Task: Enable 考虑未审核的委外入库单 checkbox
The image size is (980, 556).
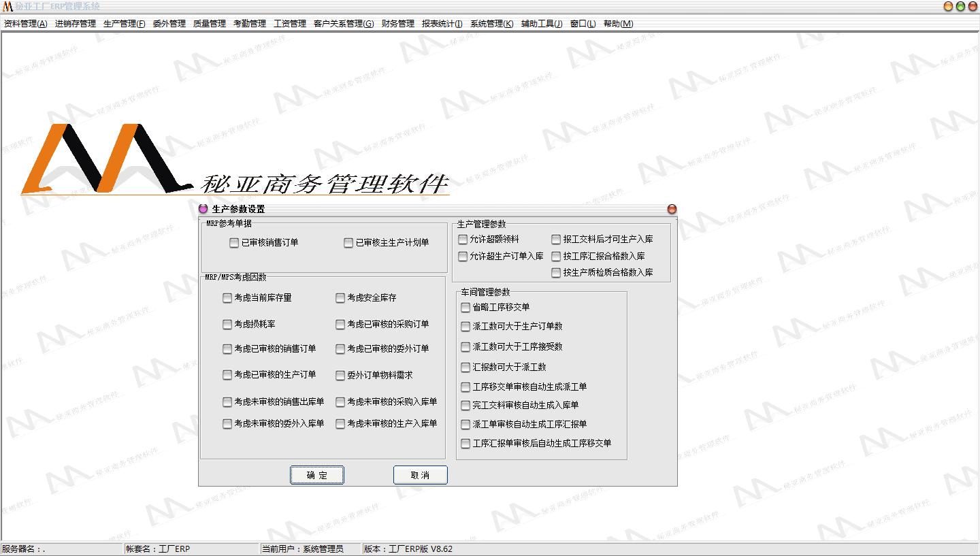Action: [227, 423]
